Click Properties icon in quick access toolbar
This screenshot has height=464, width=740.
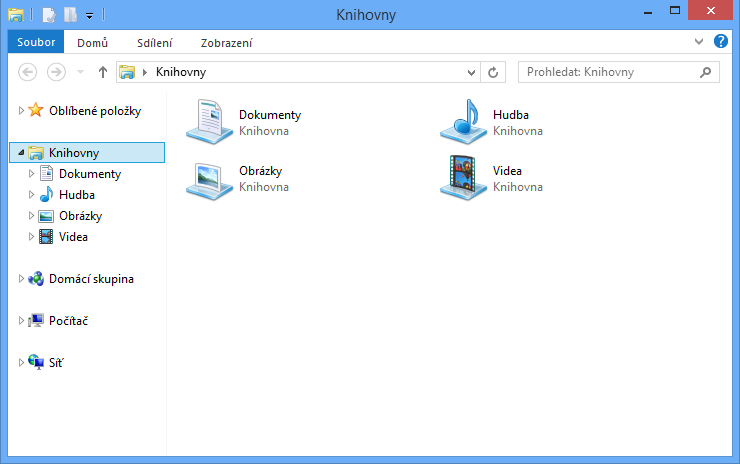click(48, 15)
